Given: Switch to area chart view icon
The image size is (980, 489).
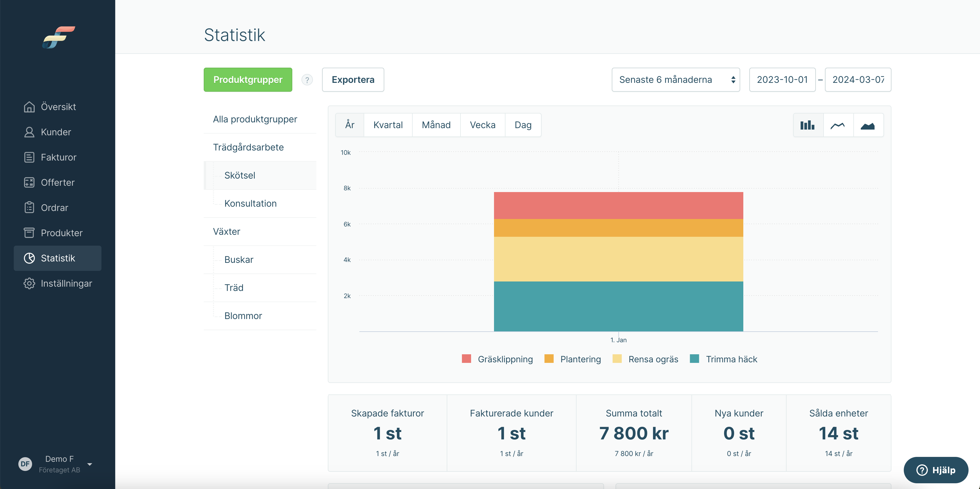Looking at the screenshot, I should coord(868,125).
